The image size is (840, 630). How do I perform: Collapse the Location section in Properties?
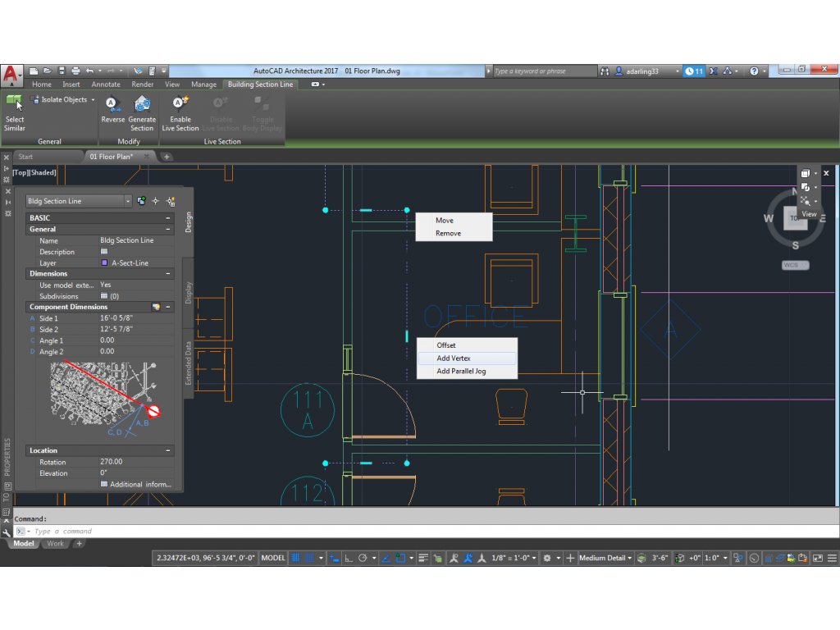(167, 450)
